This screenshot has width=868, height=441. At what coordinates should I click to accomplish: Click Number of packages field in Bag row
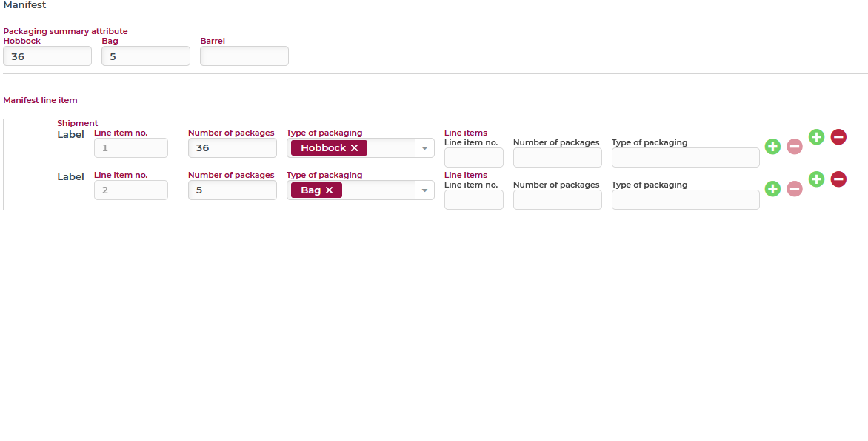tap(233, 190)
